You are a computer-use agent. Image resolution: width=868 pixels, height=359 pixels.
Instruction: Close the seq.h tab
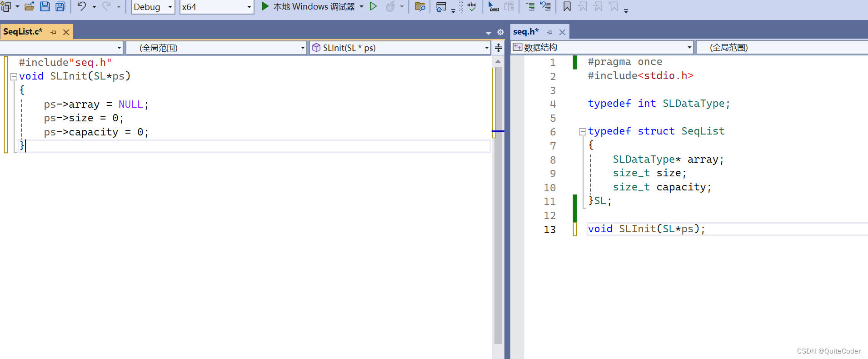click(562, 32)
